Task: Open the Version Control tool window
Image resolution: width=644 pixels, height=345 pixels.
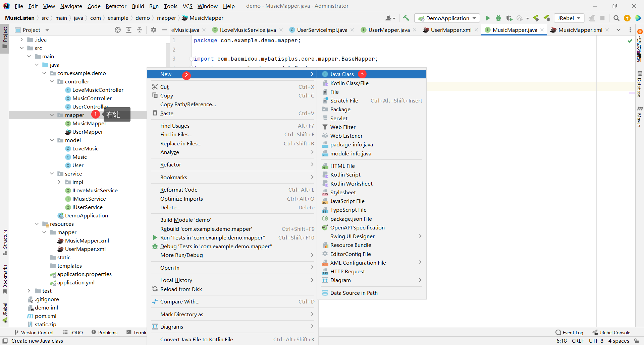Action: coord(34,333)
